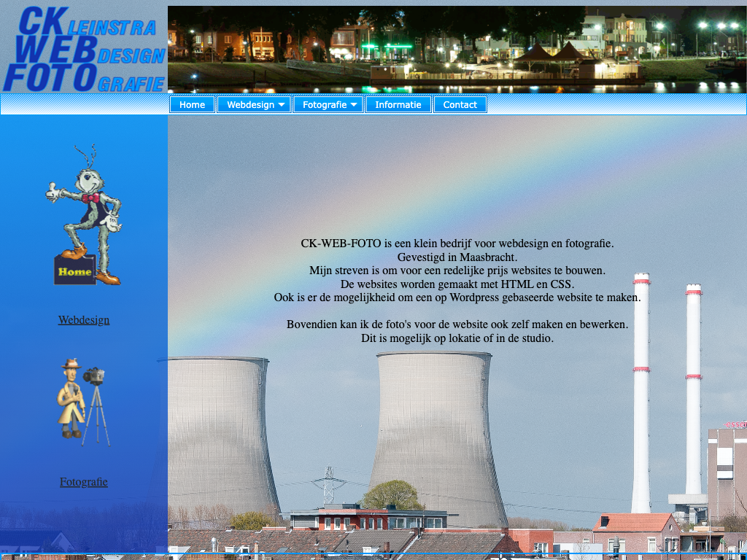Expand the arrow beside Fotografie menu
The height and width of the screenshot is (560, 747).
point(354,105)
